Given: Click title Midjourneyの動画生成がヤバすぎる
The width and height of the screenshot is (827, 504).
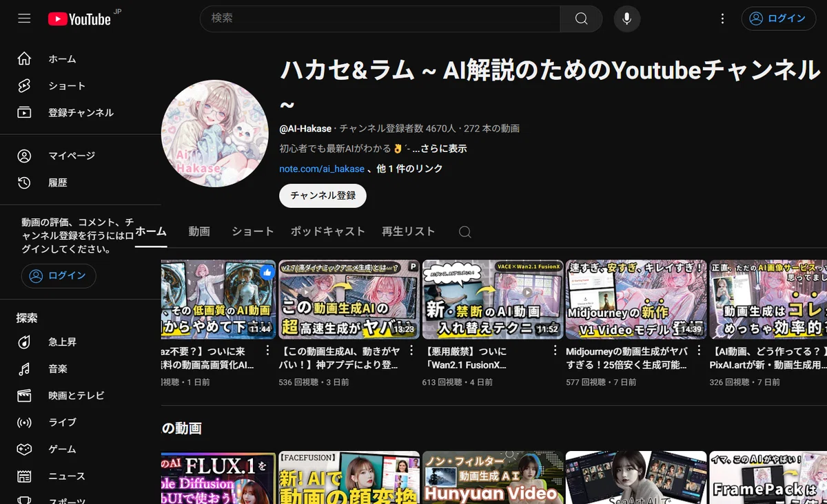Looking at the screenshot, I should [x=626, y=358].
